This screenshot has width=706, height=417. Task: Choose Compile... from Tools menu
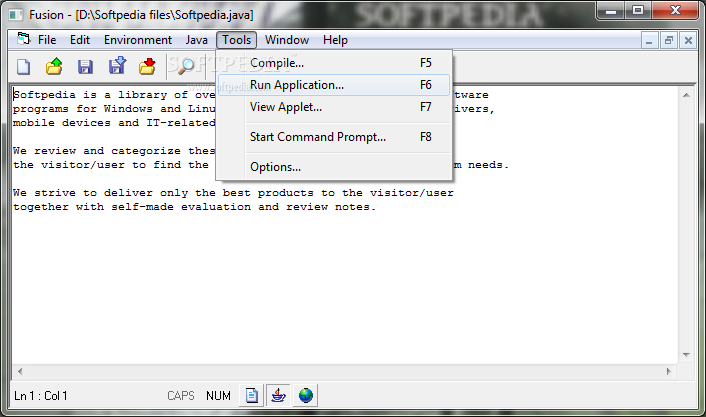click(334, 63)
